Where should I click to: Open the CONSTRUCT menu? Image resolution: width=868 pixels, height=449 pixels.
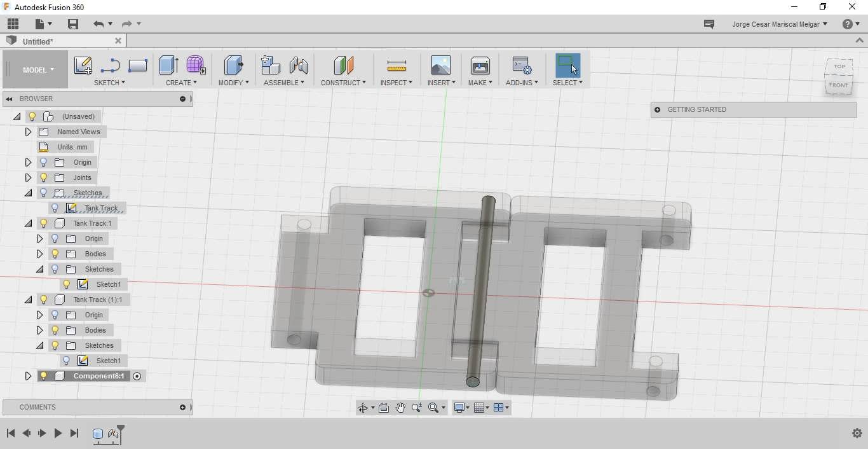(343, 83)
